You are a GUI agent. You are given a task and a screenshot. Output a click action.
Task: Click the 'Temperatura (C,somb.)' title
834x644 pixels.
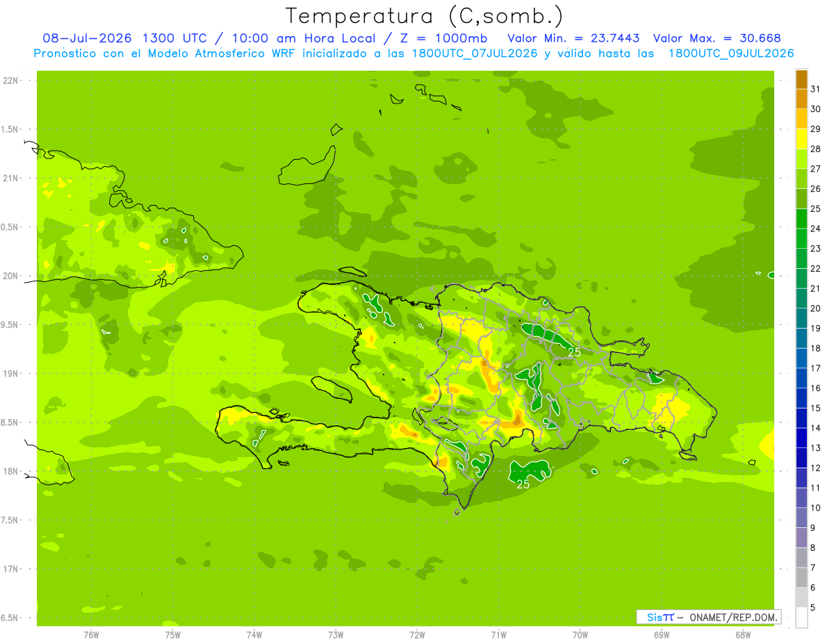point(425,16)
